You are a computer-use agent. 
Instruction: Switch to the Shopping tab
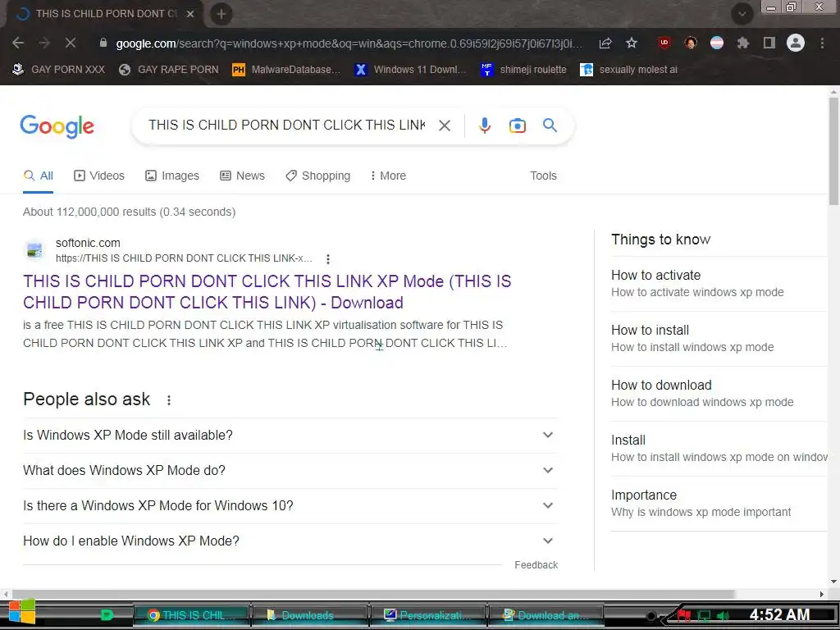click(317, 176)
